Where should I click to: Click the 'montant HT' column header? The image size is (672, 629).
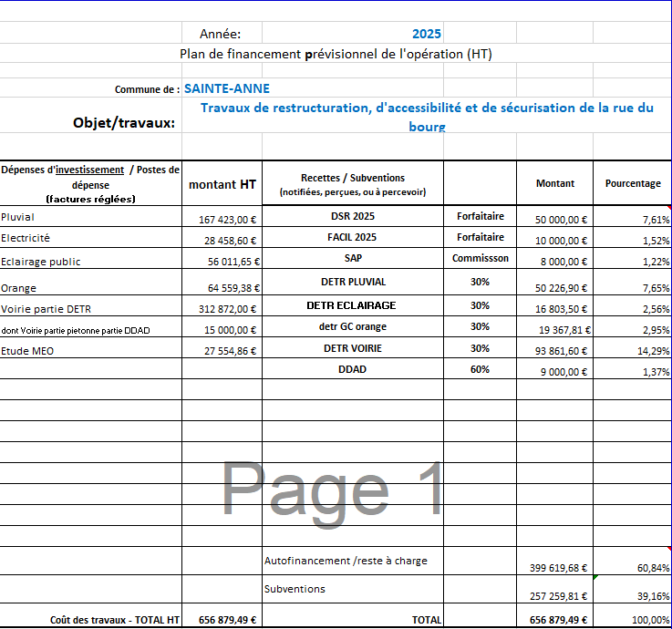pyautogui.click(x=222, y=184)
